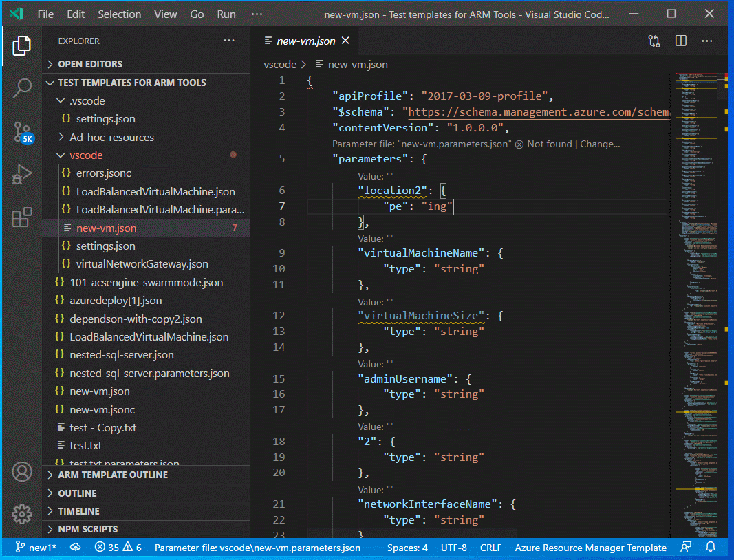The image size is (734, 560).
Task: Open the schema.management.azure.com URL link
Action: click(539, 112)
